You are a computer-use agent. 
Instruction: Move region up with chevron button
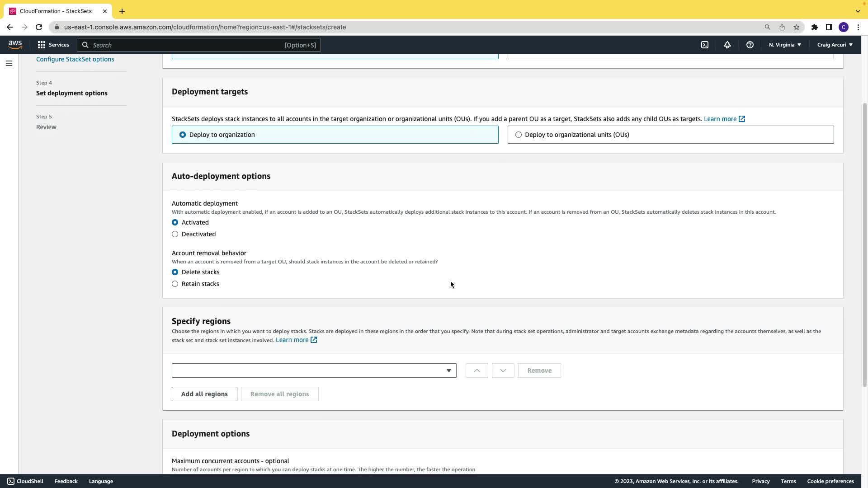(476, 371)
